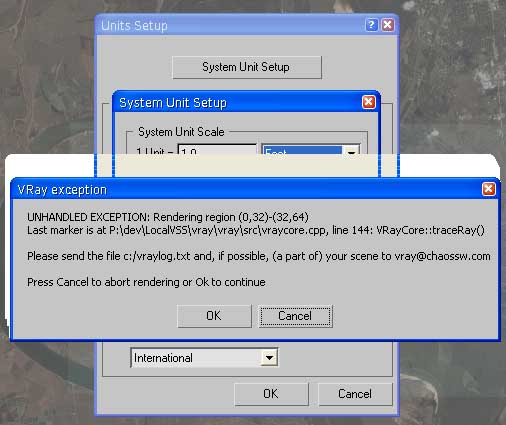Click the System Unit Setup title bar
Viewport: 506px width, 425px height.
tap(238, 103)
